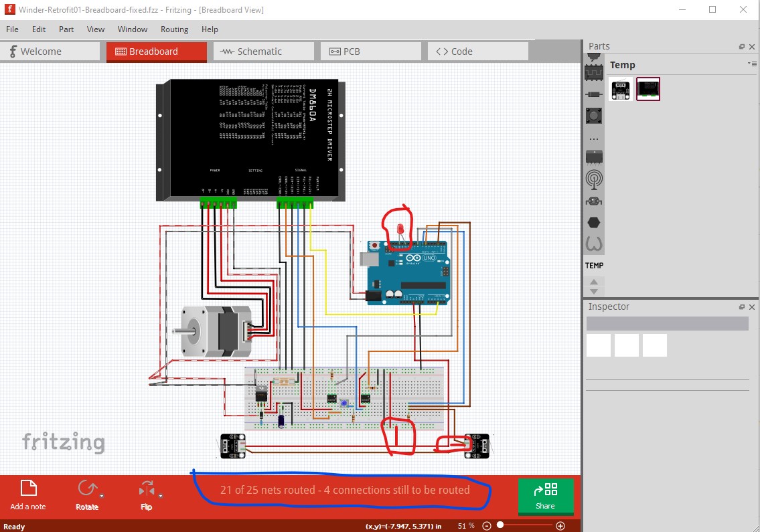Viewport: 760px width, 532px height.
Task: Open the Rotate options dropdown arrow
Action: (x=102, y=496)
